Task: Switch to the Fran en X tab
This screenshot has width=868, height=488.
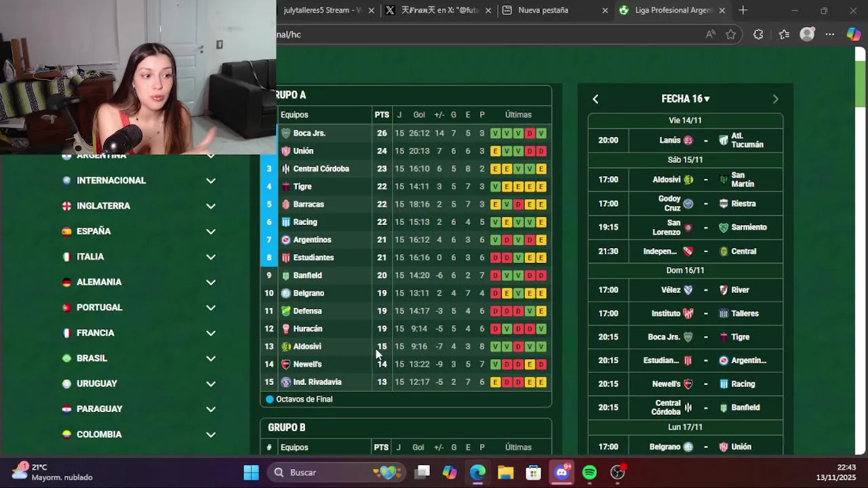Action: coord(439,10)
